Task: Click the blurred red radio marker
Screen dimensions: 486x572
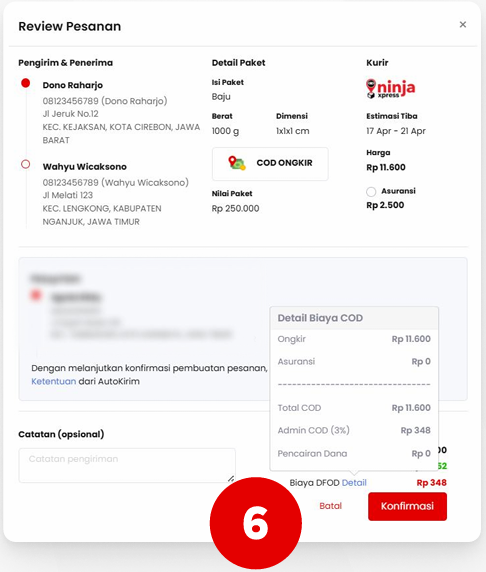Action: [x=36, y=295]
